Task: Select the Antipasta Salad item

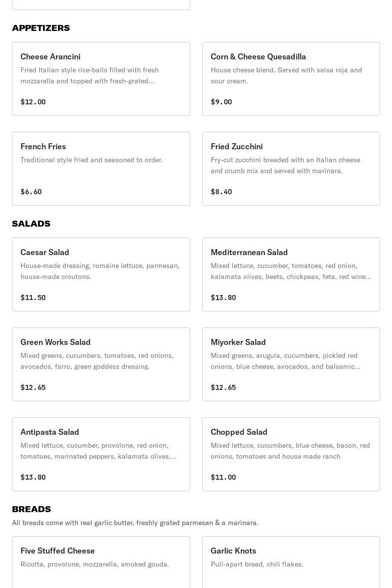Action: point(50,432)
